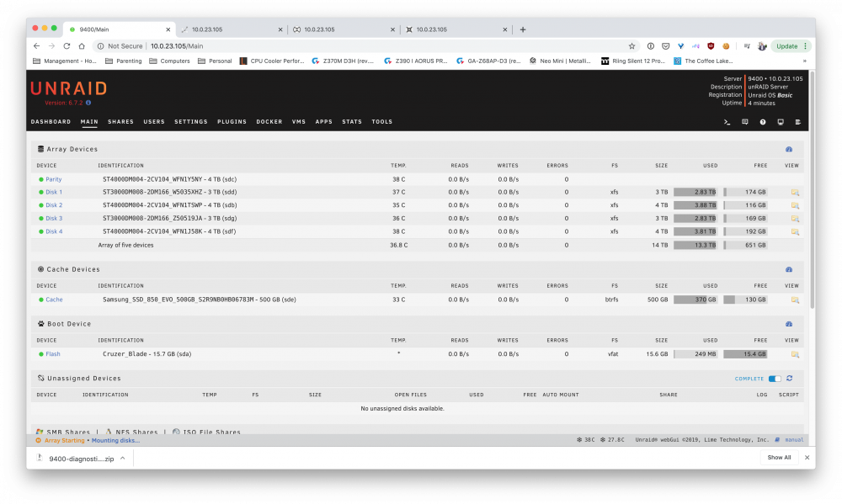Expand the bookmarks overflow chevron

tap(804, 61)
